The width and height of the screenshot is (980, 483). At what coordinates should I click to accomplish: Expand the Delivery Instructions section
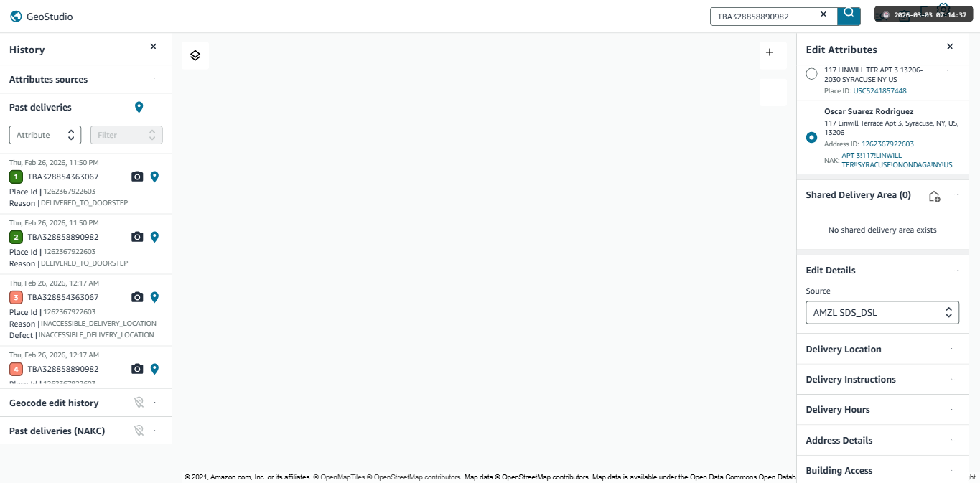(882, 379)
